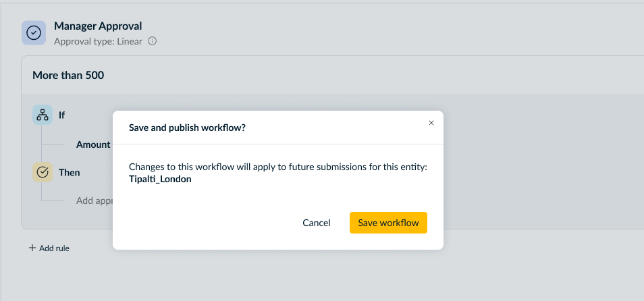
Task: Click the Save and publish workflow title
Action: click(x=187, y=127)
